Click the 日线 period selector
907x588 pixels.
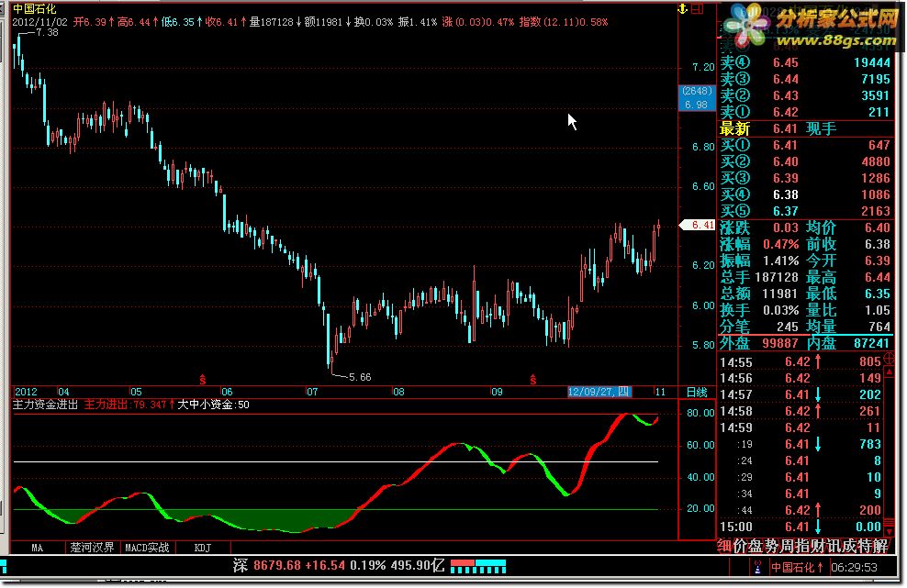[697, 392]
